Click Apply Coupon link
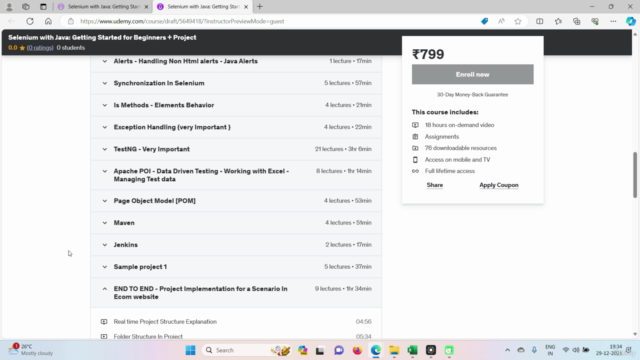 tap(499, 185)
